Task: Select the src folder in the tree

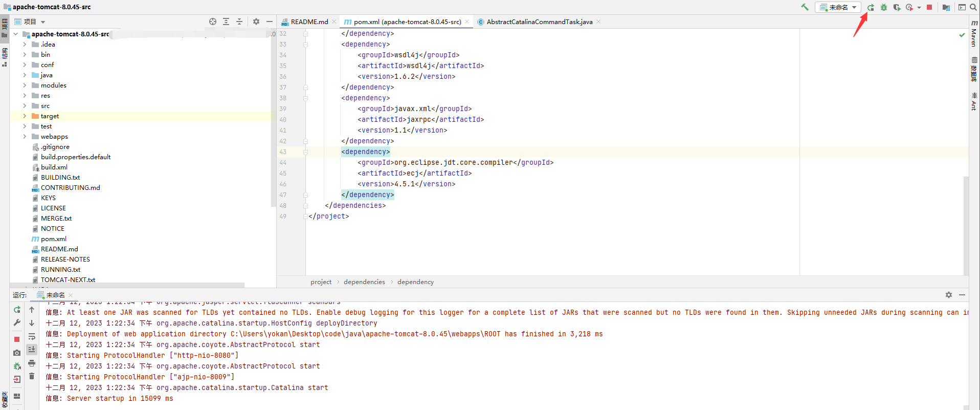Action: pos(45,106)
